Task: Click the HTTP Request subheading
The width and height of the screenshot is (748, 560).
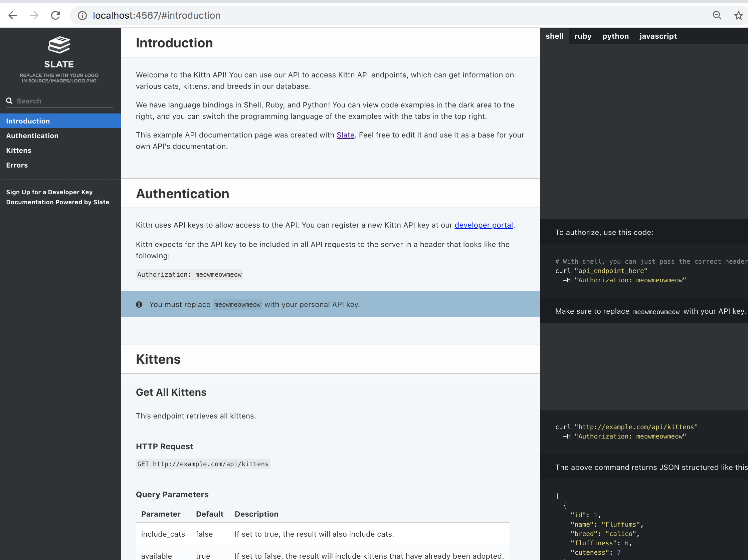Action: click(164, 447)
